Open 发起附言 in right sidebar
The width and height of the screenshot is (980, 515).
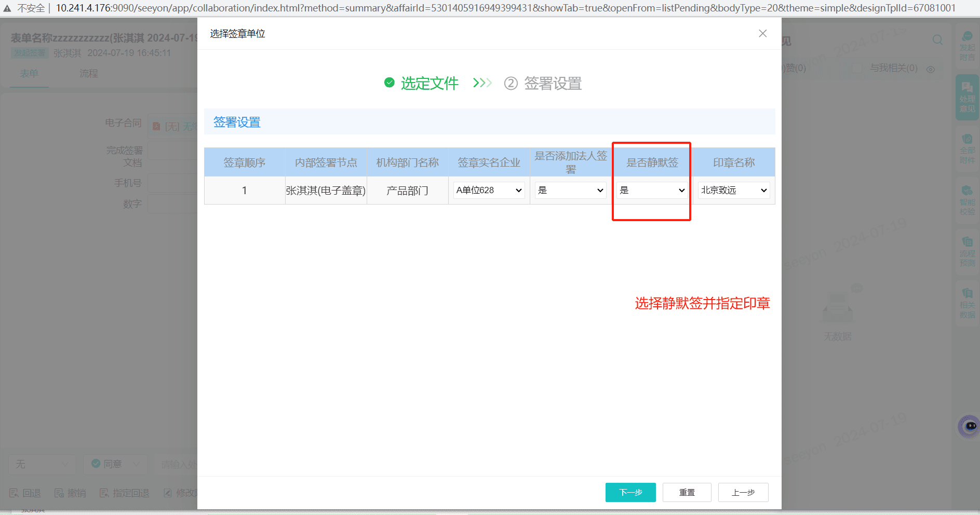(x=967, y=46)
